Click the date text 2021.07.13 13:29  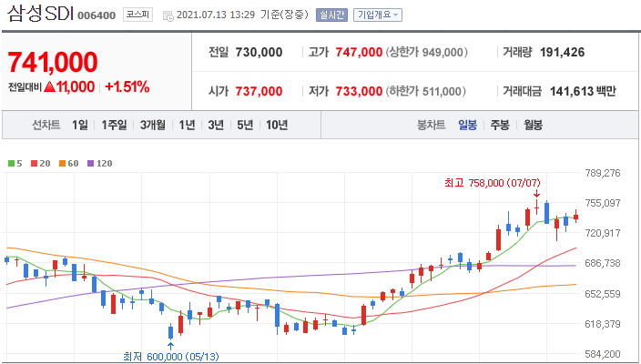pyautogui.click(x=216, y=15)
